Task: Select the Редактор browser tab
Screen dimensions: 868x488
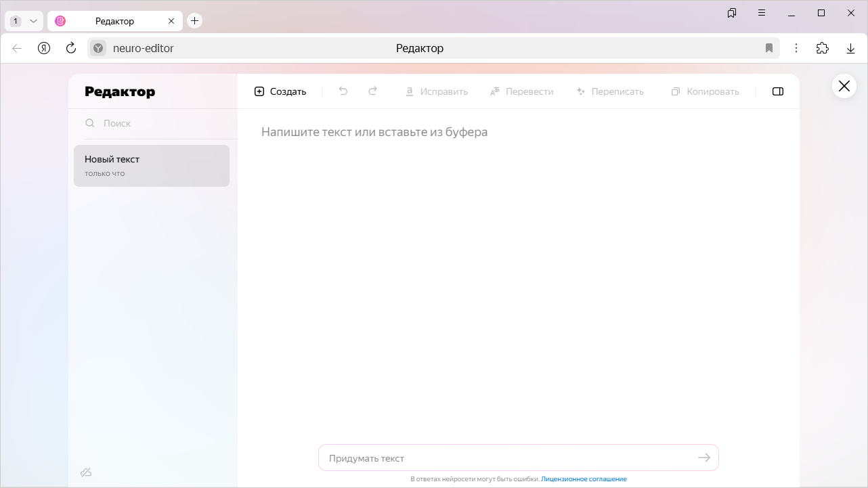Action: [x=114, y=21]
